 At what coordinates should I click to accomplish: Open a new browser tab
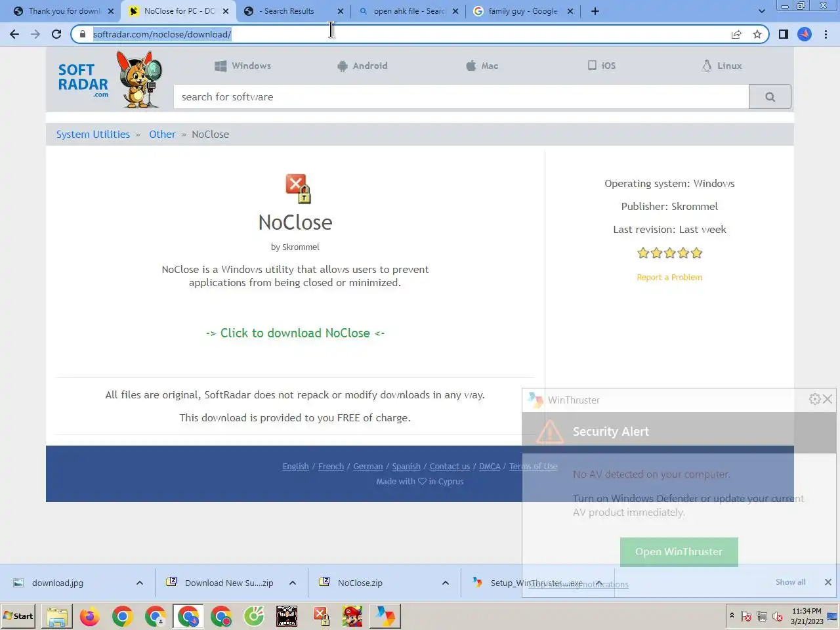coord(595,11)
